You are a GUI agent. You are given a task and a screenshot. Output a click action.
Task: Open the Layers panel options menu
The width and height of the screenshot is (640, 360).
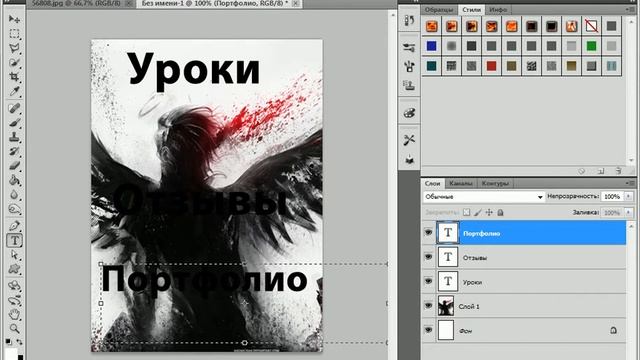pos(630,183)
